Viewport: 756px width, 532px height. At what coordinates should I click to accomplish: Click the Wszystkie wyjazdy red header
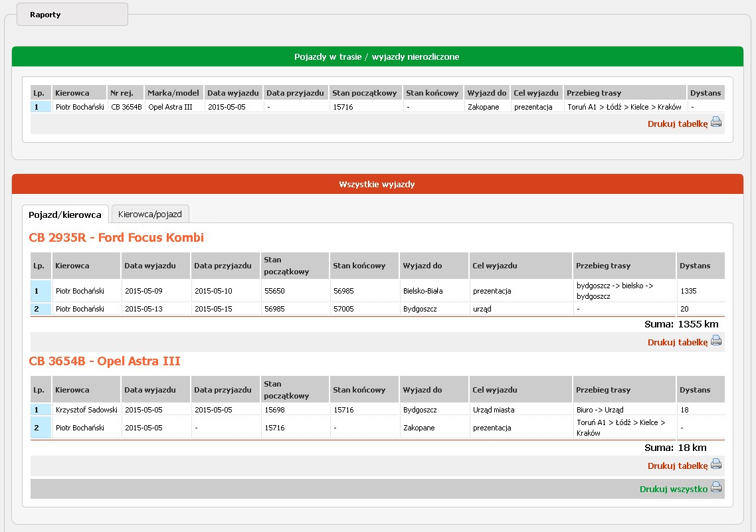coord(377,184)
